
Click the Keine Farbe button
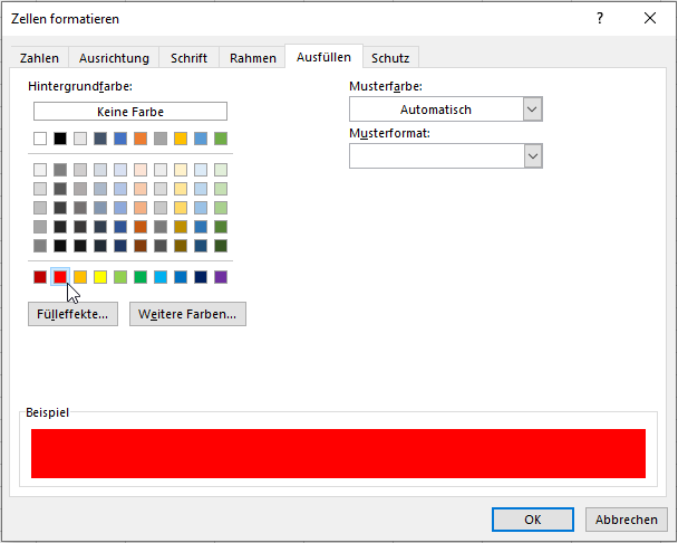pyautogui.click(x=130, y=111)
